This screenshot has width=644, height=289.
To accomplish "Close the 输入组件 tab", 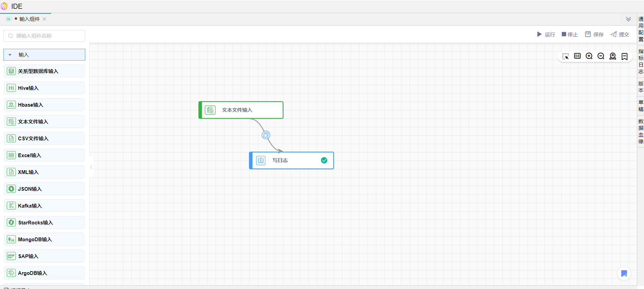I will click(44, 19).
